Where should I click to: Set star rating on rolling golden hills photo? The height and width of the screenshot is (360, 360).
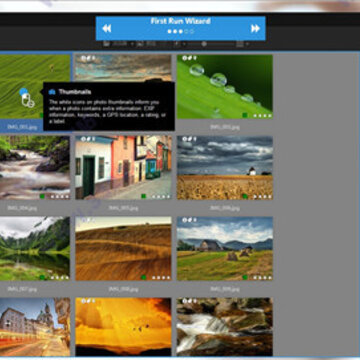coord(161,277)
